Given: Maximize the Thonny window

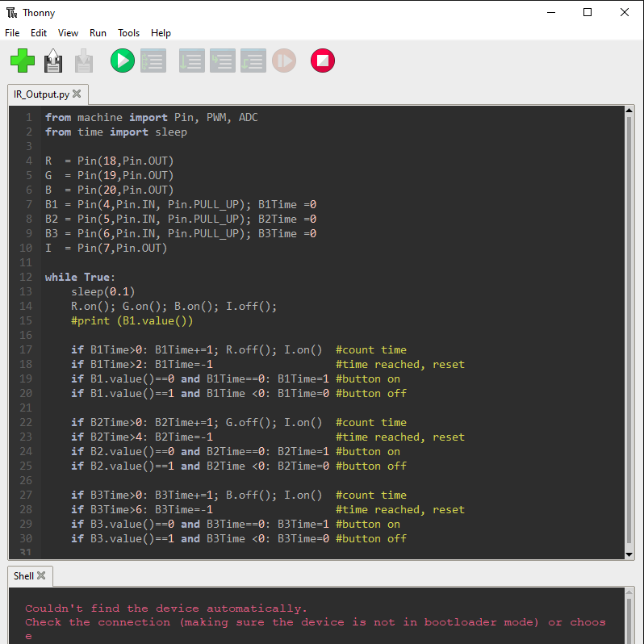Looking at the screenshot, I should point(588,12).
